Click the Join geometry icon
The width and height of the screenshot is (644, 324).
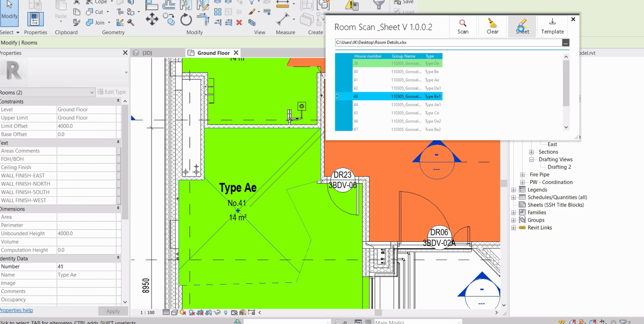point(89,23)
